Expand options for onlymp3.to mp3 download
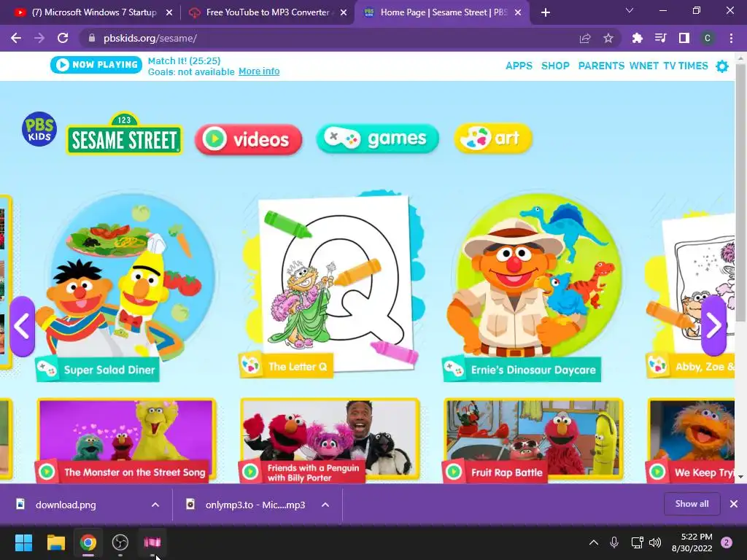This screenshot has width=747, height=560. pos(325,505)
